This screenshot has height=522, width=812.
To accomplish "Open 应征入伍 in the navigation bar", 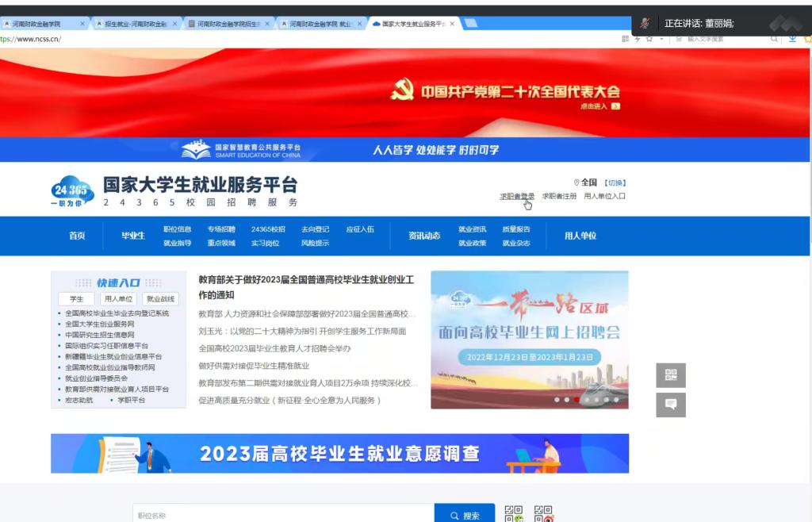I will click(360, 229).
